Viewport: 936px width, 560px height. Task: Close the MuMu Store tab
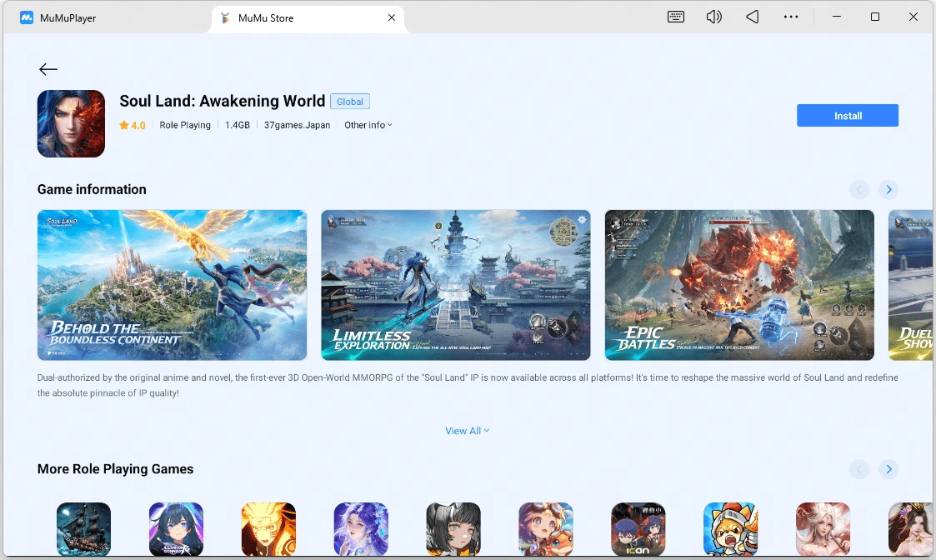pyautogui.click(x=392, y=17)
